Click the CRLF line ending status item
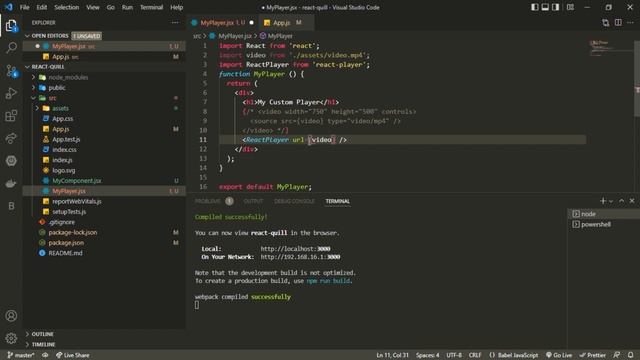This screenshot has width=640, height=360. (475, 355)
